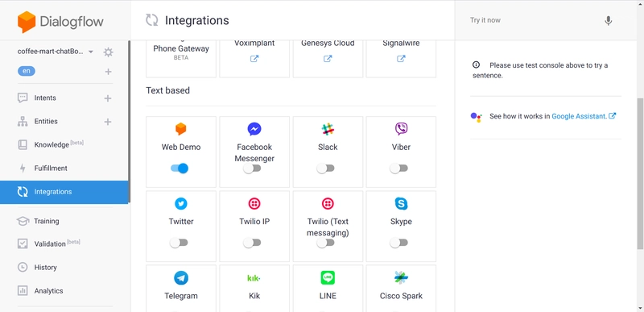Image resolution: width=644 pixels, height=312 pixels.
Task: Enable the Facebook Messenger toggle
Action: pos(252,168)
